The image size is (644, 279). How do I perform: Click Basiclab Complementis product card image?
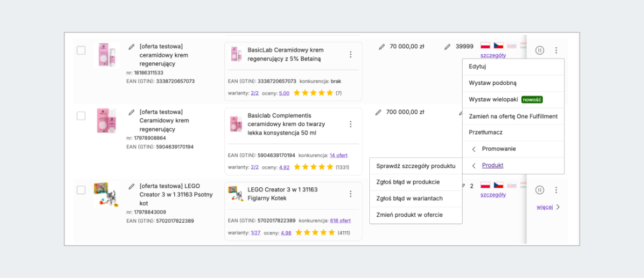tap(236, 123)
